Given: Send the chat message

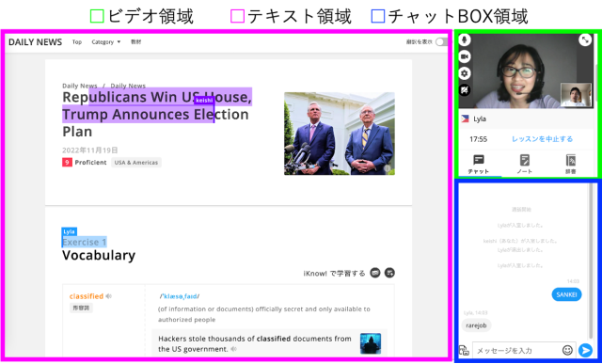Looking at the screenshot, I should point(585,350).
